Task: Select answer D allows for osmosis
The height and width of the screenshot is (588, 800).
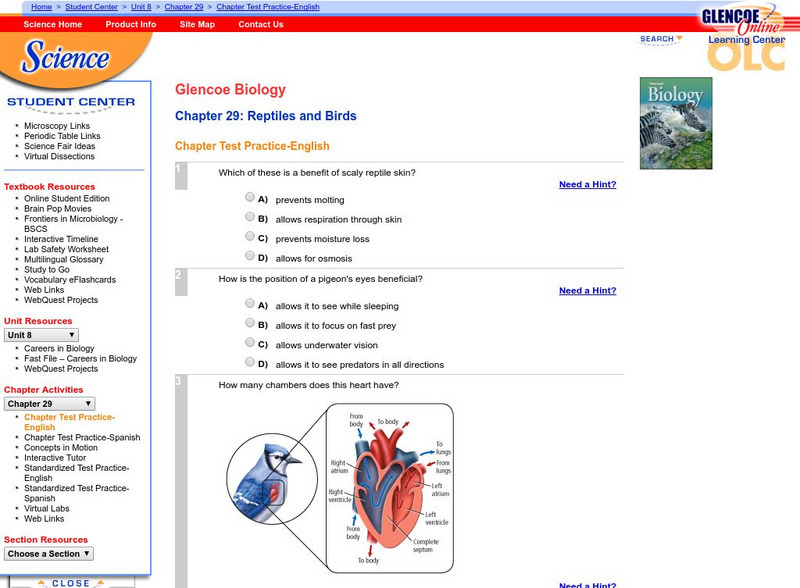Action: 249,255
